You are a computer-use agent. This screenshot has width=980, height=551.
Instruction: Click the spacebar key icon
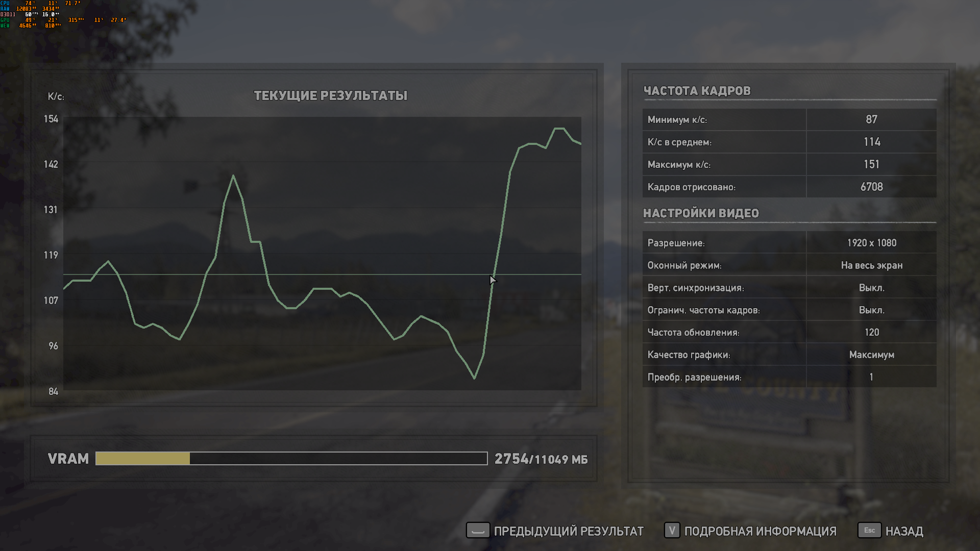point(478,531)
